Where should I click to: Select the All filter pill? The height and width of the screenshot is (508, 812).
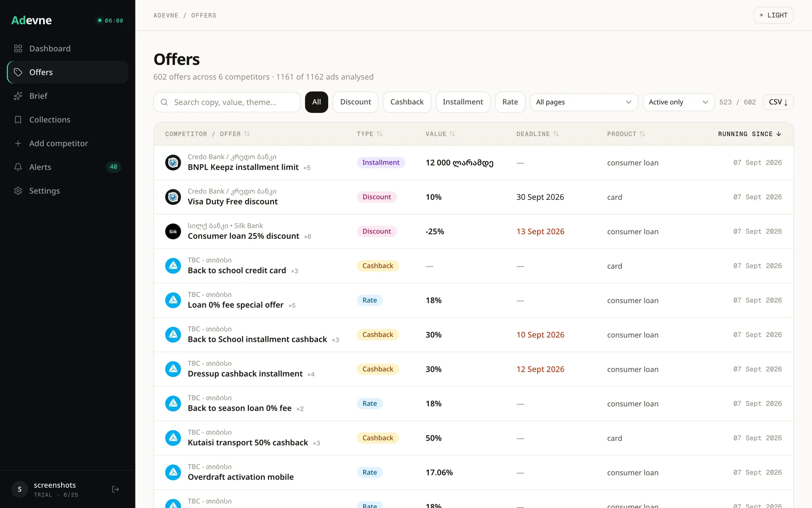point(316,102)
